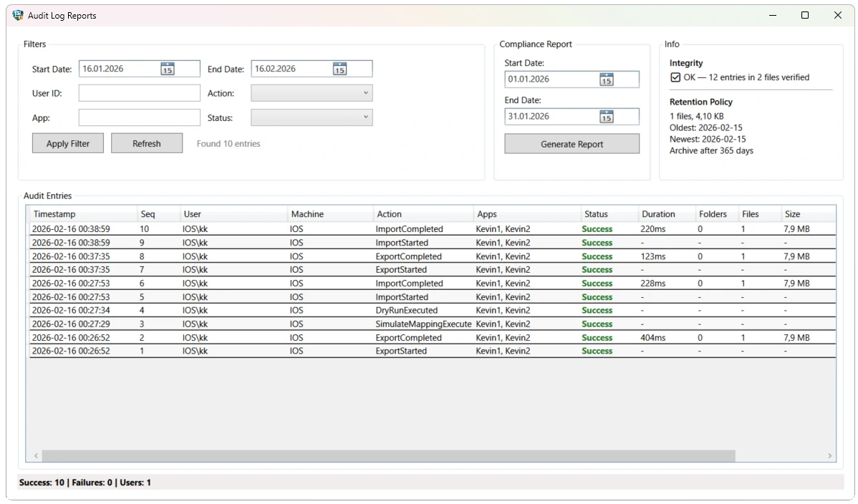
Task: Toggle the Integrity OK verification checkbox
Action: point(675,77)
